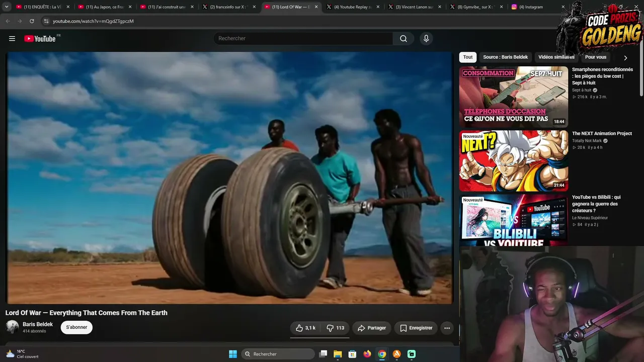Select the Tout filter chip
This screenshot has width=644, height=362.
click(468, 57)
